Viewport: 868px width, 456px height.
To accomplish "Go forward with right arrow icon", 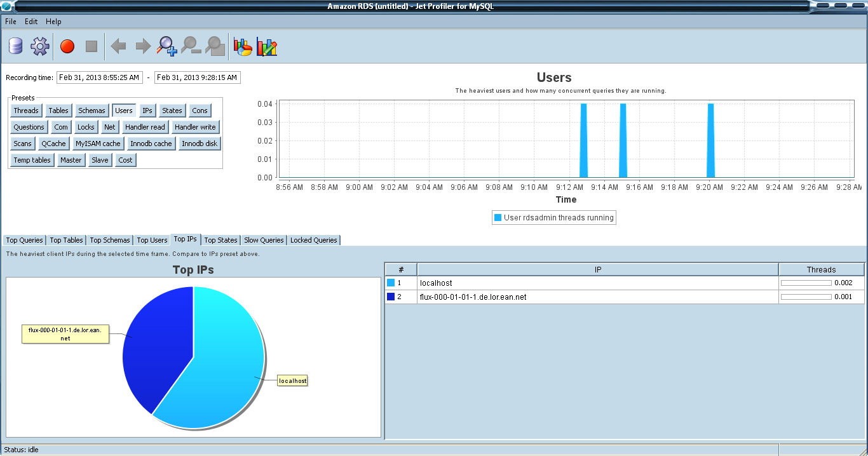I will coord(143,46).
